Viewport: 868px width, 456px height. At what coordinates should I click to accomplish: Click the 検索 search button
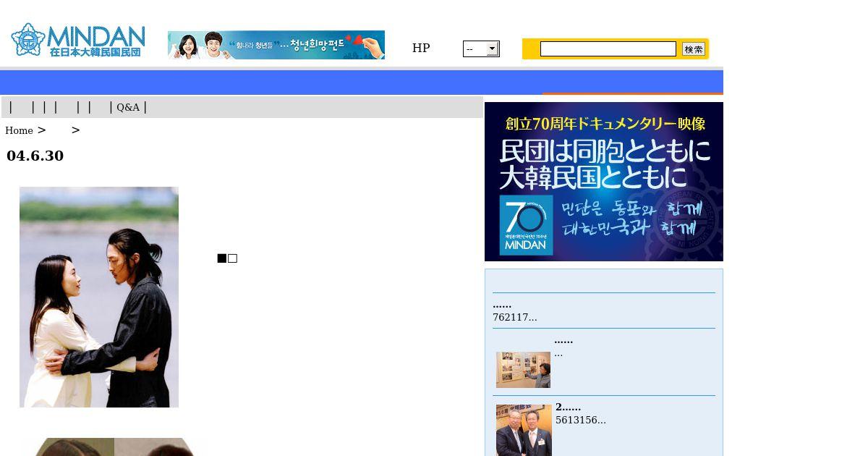(694, 48)
